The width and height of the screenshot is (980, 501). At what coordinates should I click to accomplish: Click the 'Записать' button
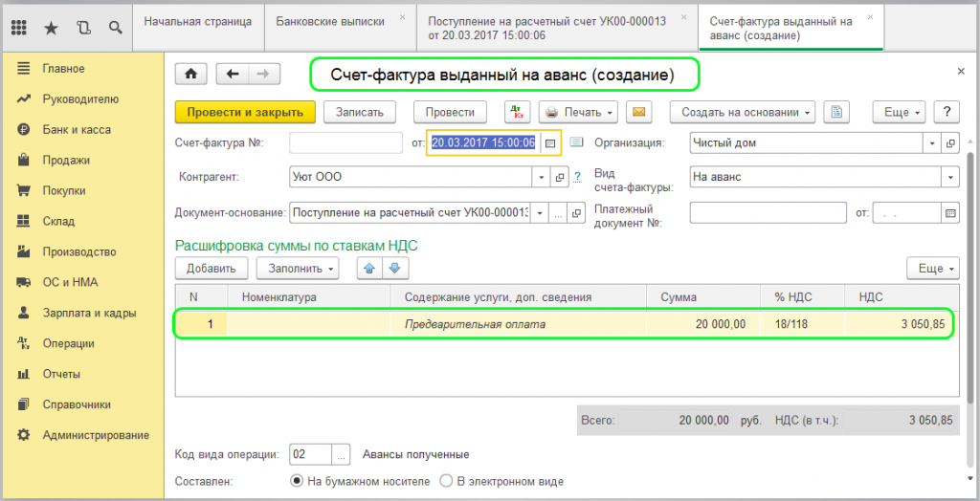pyautogui.click(x=360, y=112)
